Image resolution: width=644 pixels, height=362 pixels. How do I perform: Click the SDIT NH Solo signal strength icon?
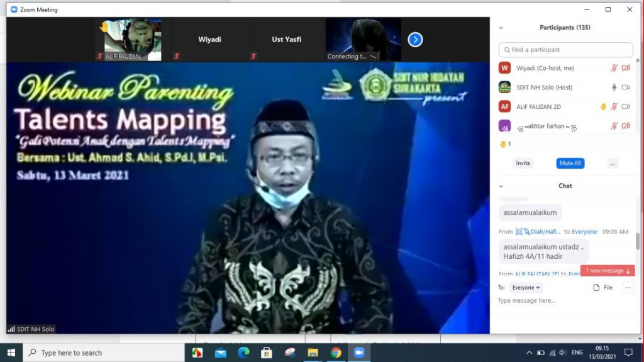click(x=11, y=329)
